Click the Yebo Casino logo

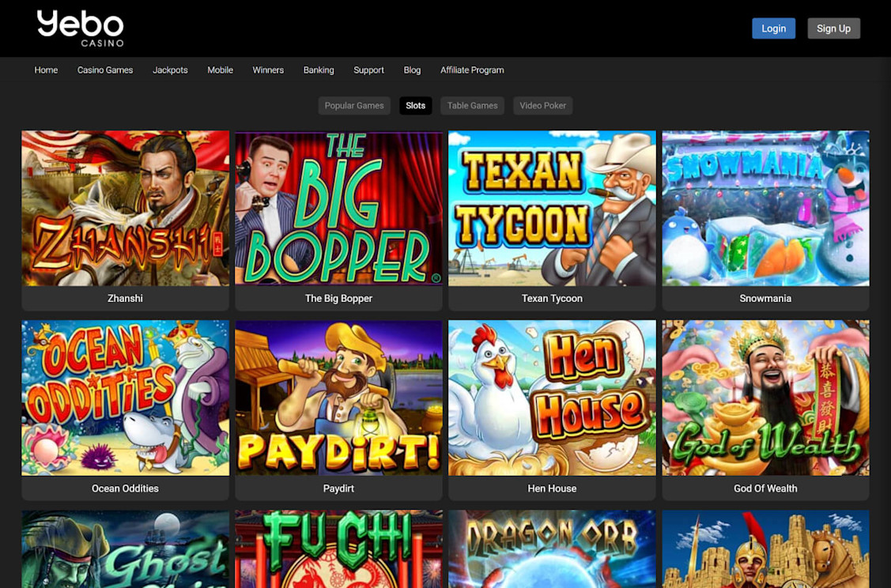(80, 28)
